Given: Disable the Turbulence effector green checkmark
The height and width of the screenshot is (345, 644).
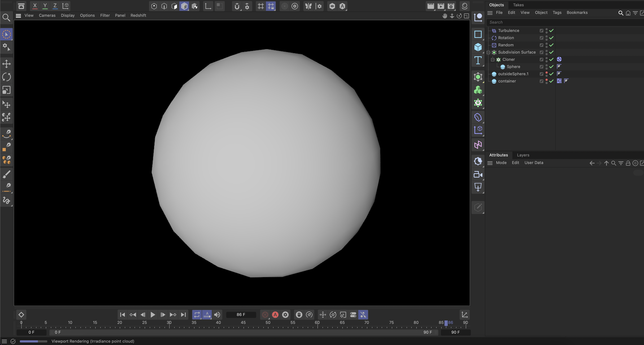Looking at the screenshot, I should coord(551,30).
